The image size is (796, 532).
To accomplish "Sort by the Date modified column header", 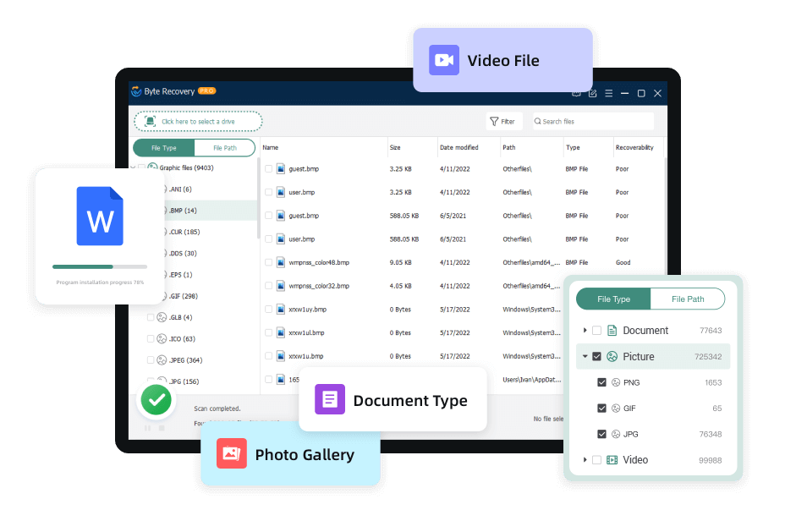I will (x=459, y=148).
